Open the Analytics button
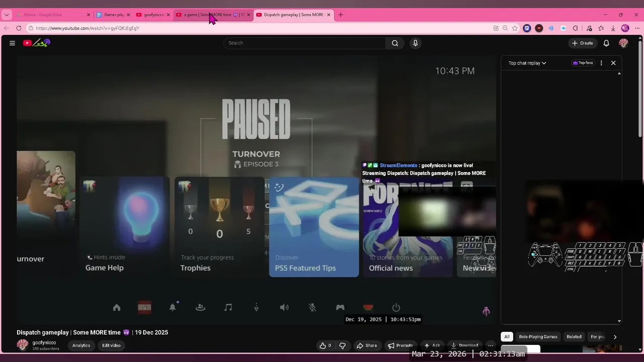Screen dimensions: 644x362 click(x=81, y=345)
